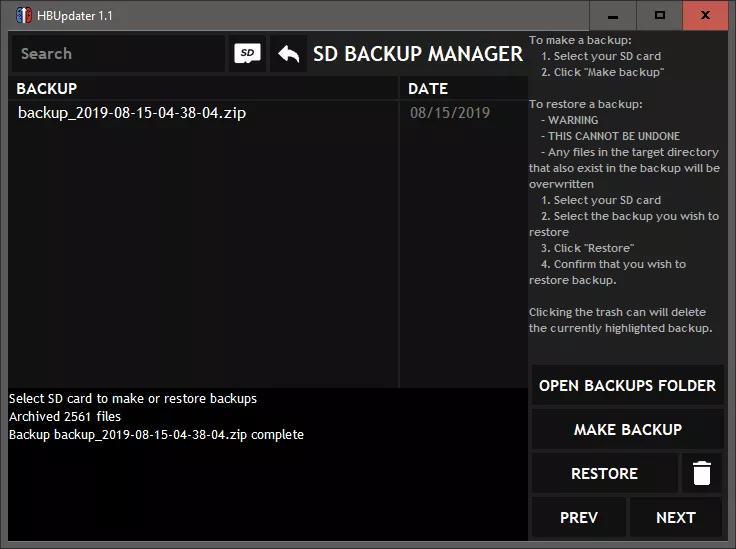Click the DATE column header
The image size is (736, 549).
click(x=428, y=89)
